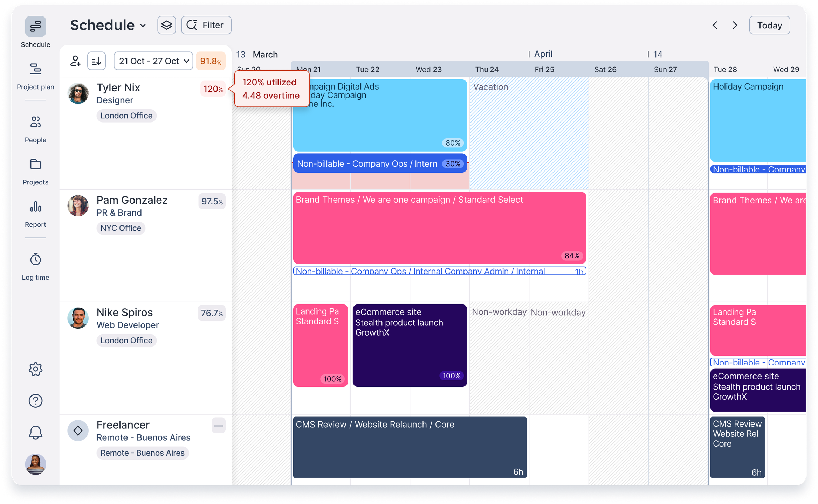The width and height of the screenshot is (818, 504).
Task: Open settings gear in sidebar
Action: pyautogui.click(x=35, y=369)
